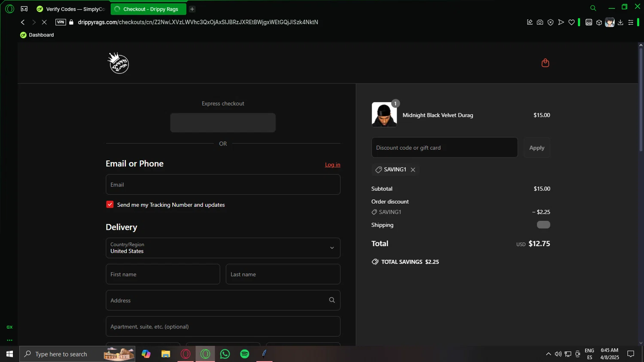Click the Apartment, suite, etc. field

[223, 326]
